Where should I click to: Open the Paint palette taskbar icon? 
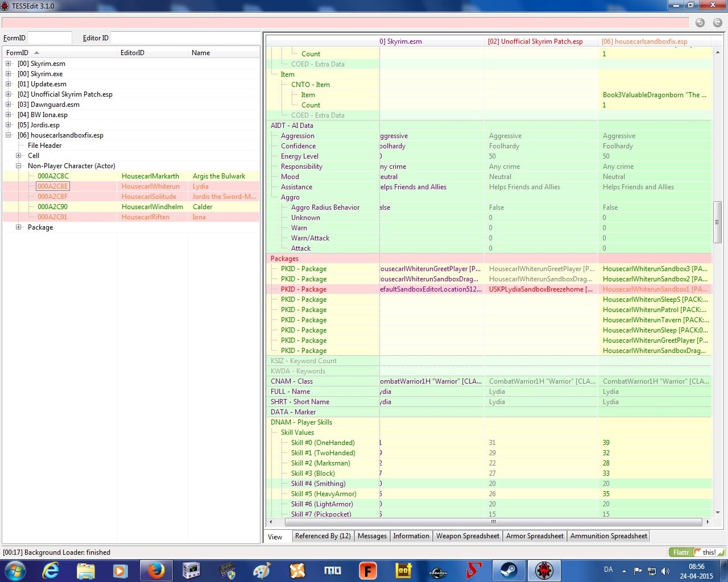pyautogui.click(x=261, y=570)
